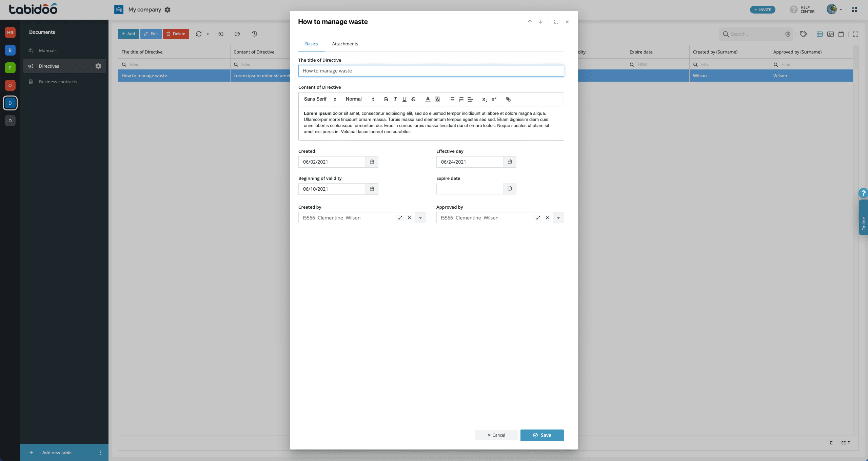Clear the Created by user selection
This screenshot has width=868, height=461.
pos(409,218)
